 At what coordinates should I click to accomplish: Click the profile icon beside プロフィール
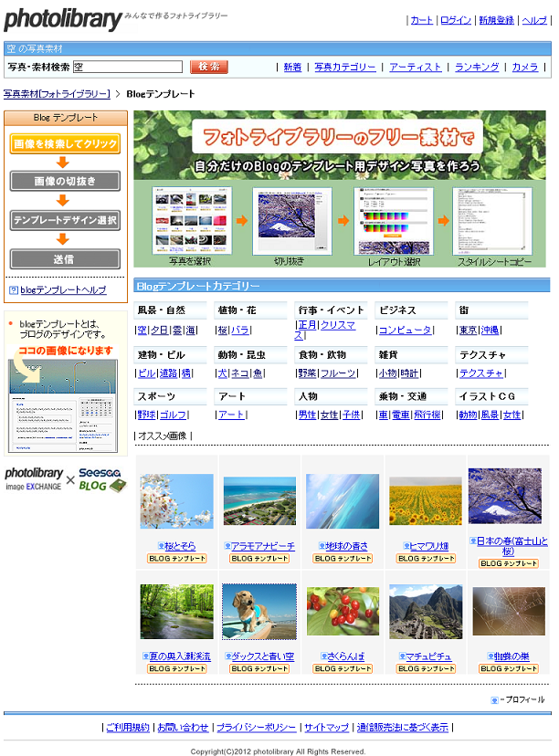point(494,700)
